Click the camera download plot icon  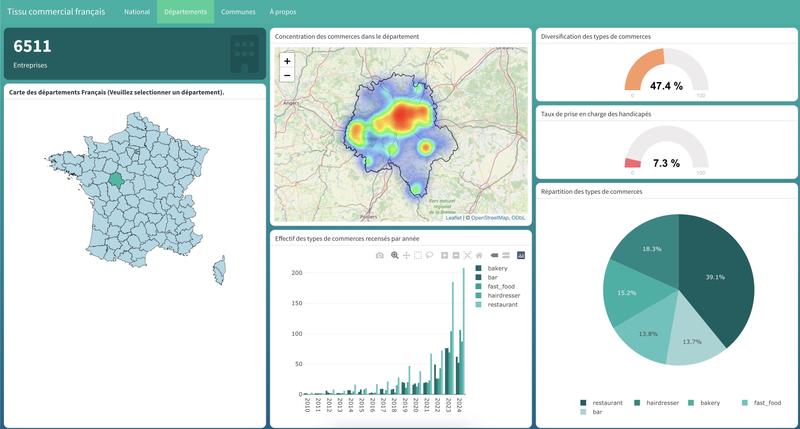(380, 255)
